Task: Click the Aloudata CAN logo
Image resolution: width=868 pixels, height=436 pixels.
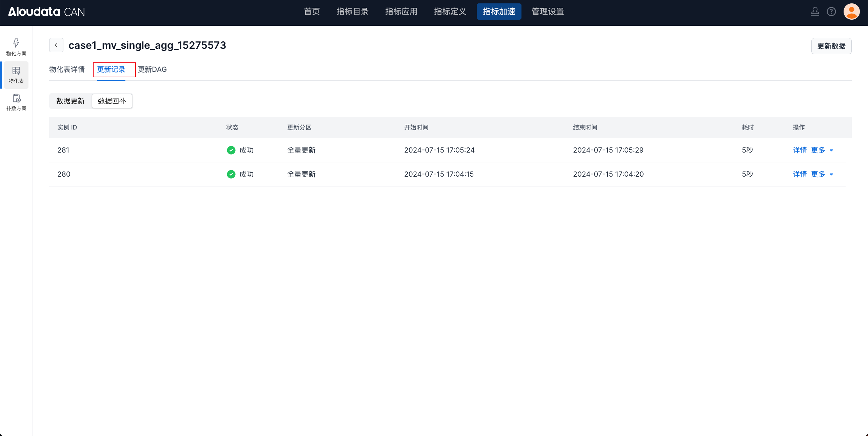Action: 46,12
